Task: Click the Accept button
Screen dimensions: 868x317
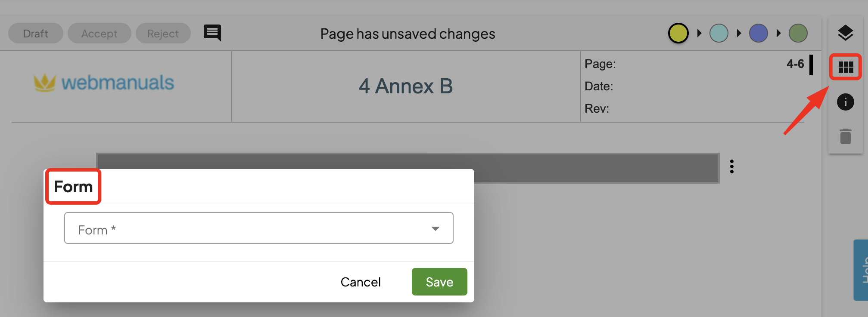Action: click(x=99, y=34)
